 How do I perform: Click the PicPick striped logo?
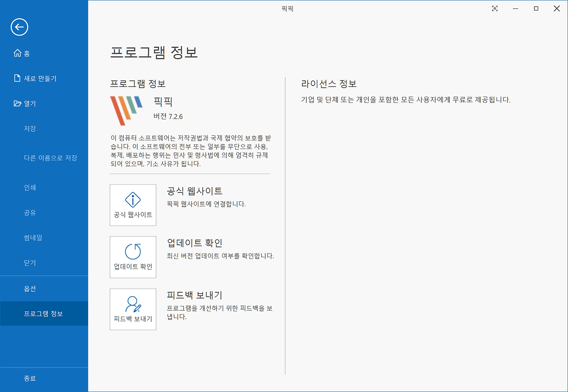coord(126,110)
